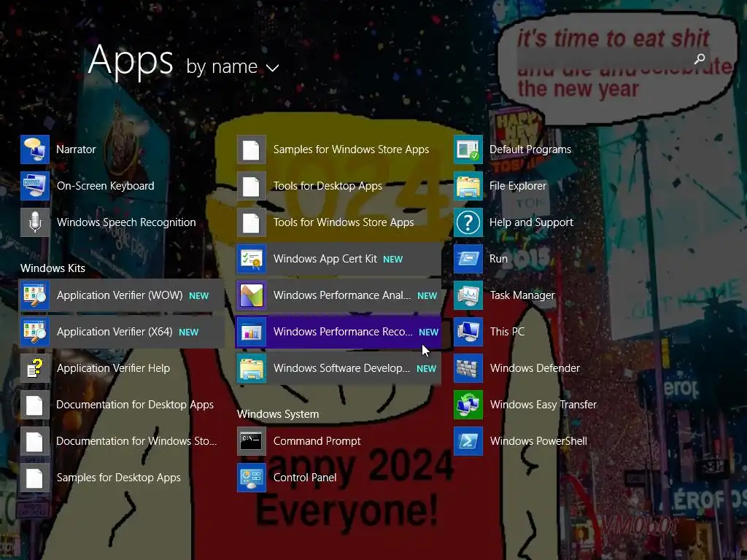
Task: Click the Command Prompt label
Action: coord(317,441)
